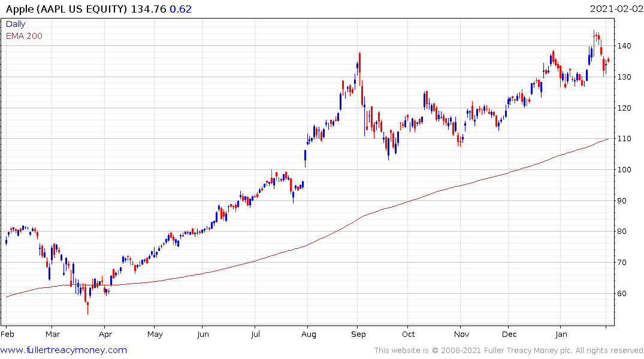644x359 pixels.
Task: Select the chart date 2021-02-02
Action: coord(616,8)
